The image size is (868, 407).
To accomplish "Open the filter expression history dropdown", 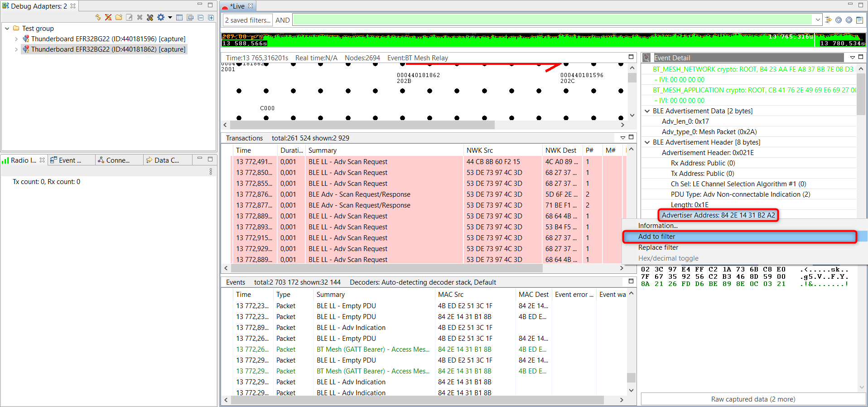I will [818, 20].
